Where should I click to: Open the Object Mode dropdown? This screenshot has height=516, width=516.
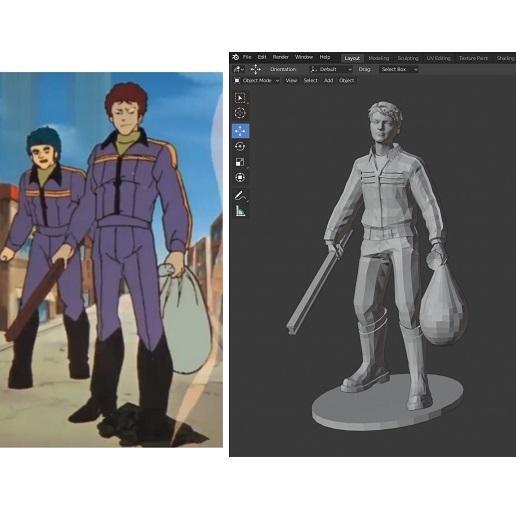coord(256,81)
